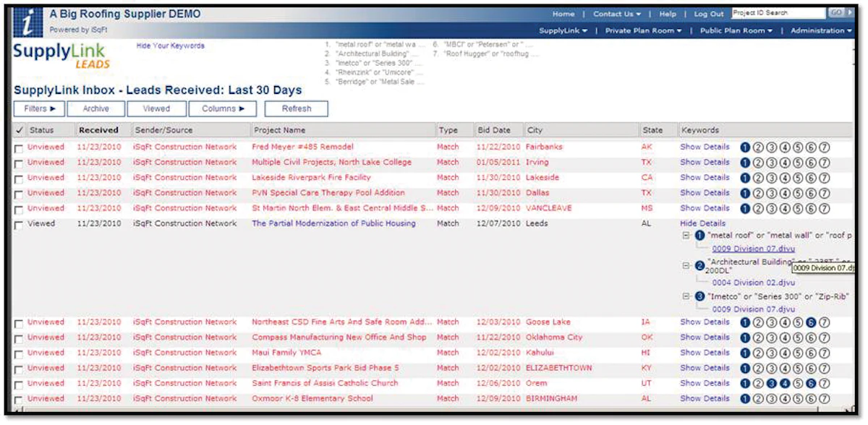
Task: Click the iSqFt logo icon in the header
Action: [x=27, y=21]
